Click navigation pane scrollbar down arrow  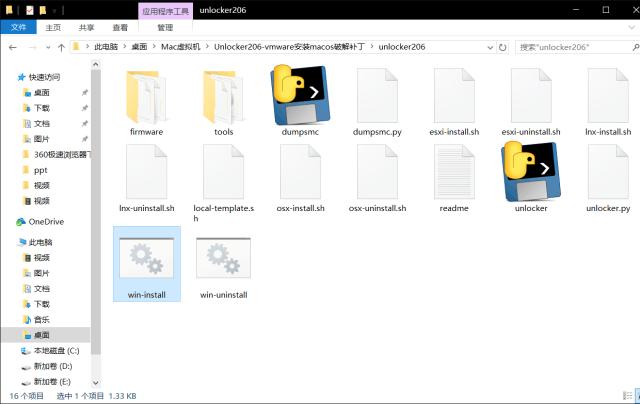pos(96,383)
